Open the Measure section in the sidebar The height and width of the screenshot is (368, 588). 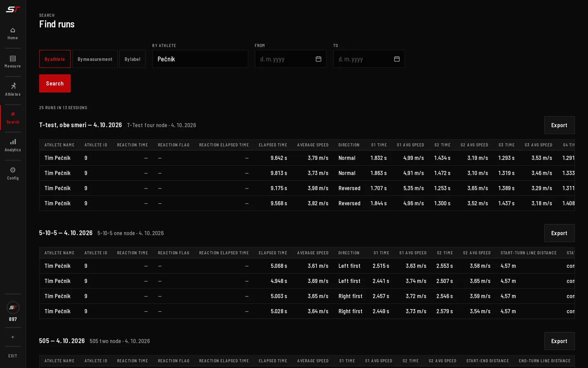pos(13,62)
